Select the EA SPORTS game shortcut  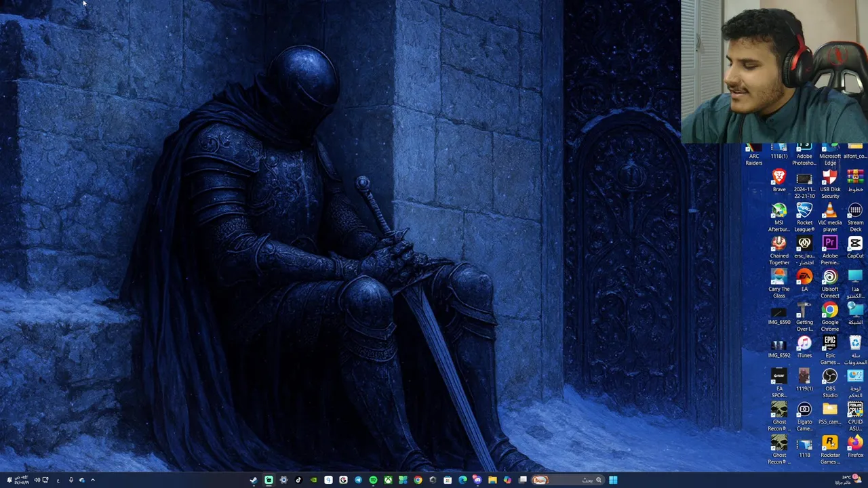coord(779,384)
